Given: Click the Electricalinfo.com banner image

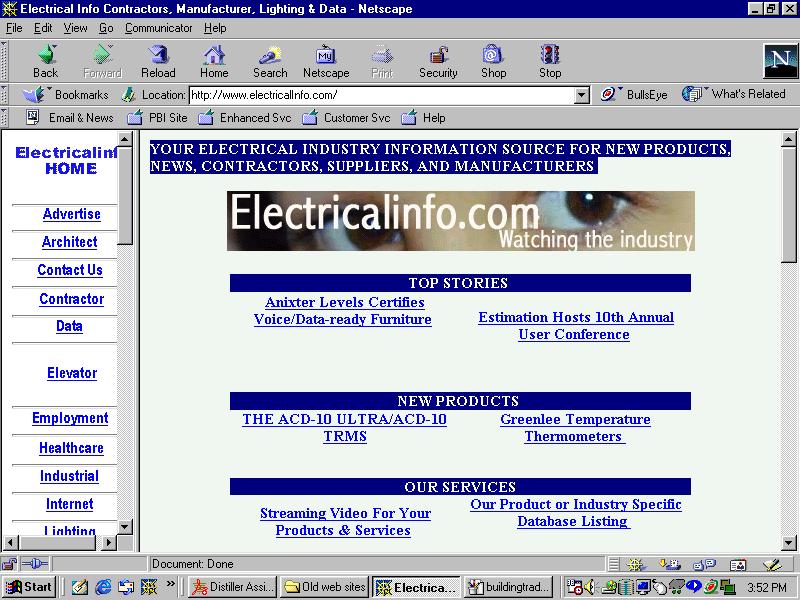Looking at the screenshot, I should (x=461, y=221).
